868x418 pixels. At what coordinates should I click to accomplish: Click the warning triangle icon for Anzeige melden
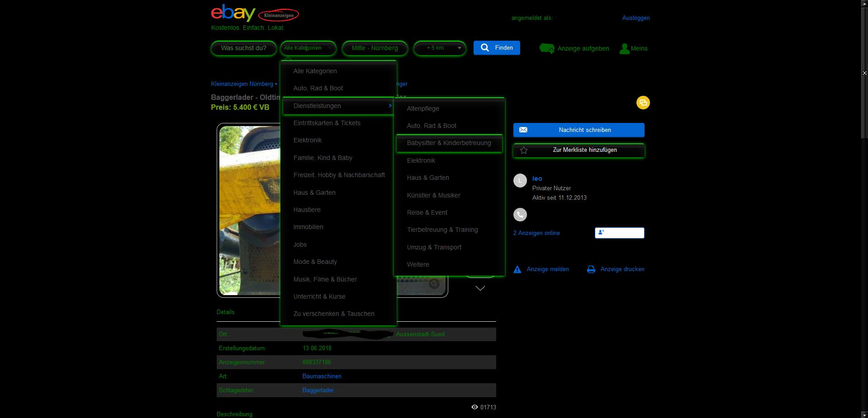[517, 269]
